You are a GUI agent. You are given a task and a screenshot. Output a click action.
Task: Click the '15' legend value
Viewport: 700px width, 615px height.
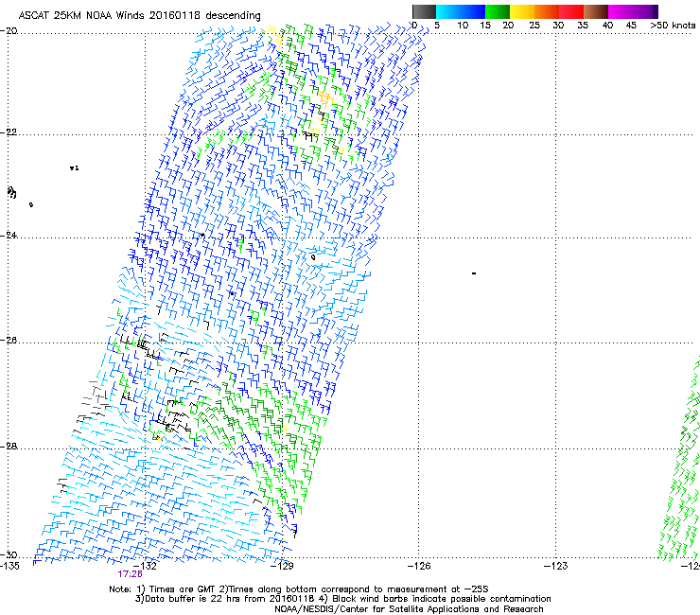(x=485, y=26)
